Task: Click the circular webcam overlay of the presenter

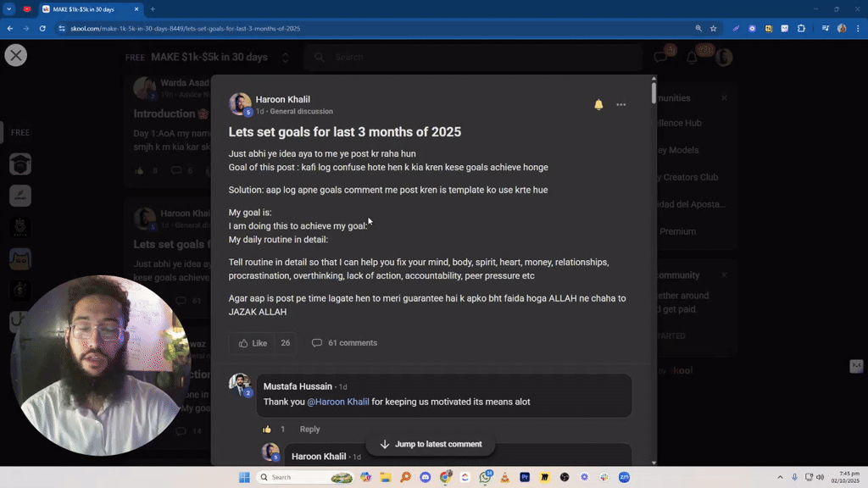Action: [101, 365]
